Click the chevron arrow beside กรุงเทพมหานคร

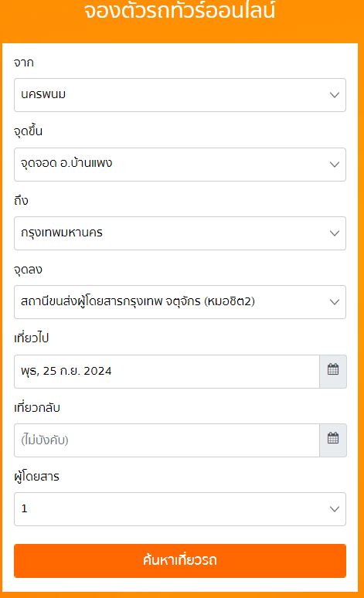click(x=335, y=233)
